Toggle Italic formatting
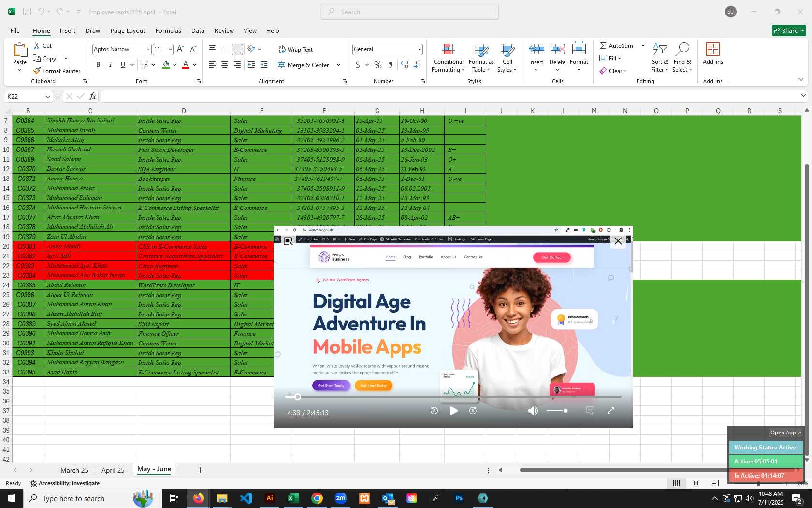The image size is (812, 508). coord(110,65)
